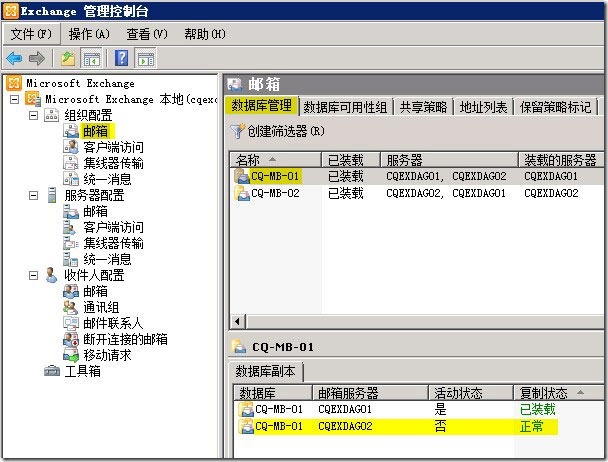Click the 创建筛选器 funnel icon

(237, 131)
